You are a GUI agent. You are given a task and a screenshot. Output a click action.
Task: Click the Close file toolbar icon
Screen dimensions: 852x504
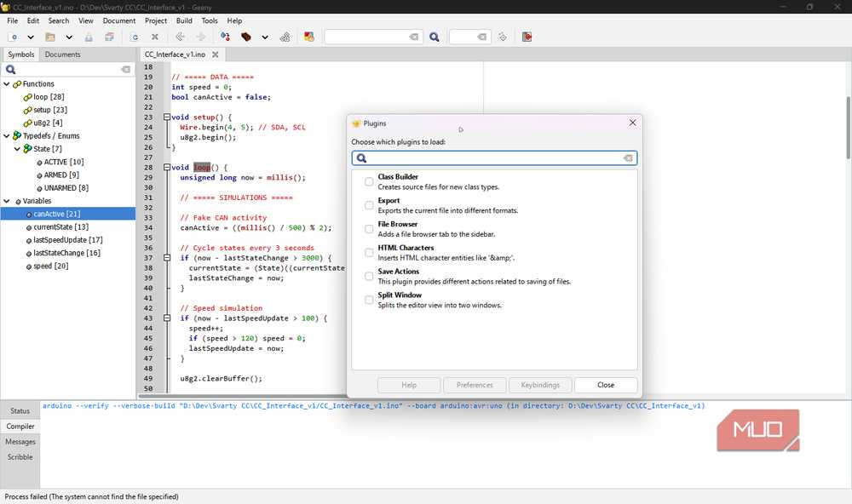pos(155,37)
